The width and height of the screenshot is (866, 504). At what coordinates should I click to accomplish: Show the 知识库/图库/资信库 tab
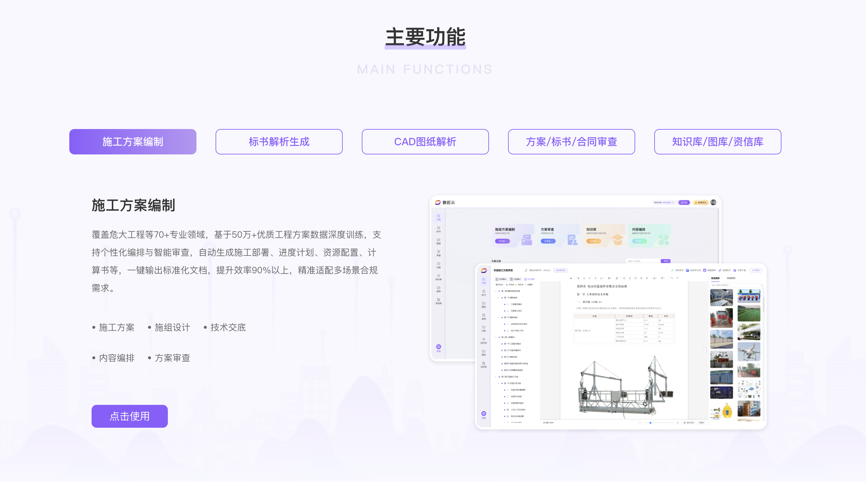click(x=718, y=141)
